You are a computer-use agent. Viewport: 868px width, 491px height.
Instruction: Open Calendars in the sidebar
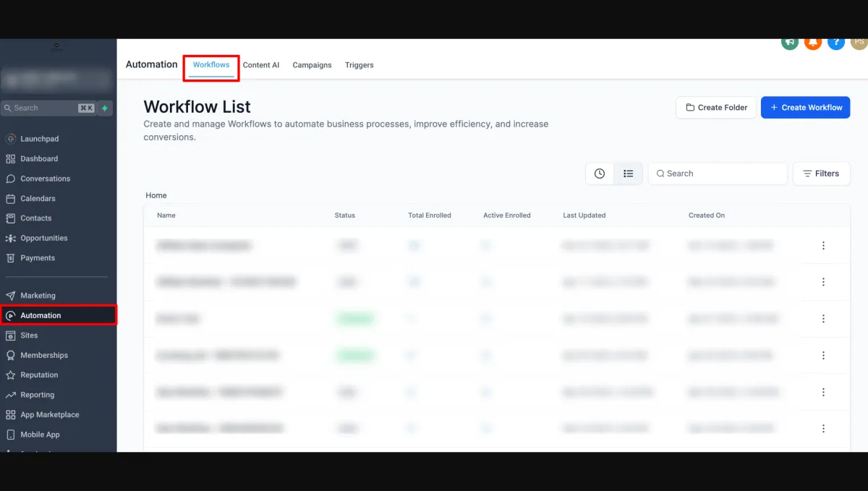pos(38,198)
